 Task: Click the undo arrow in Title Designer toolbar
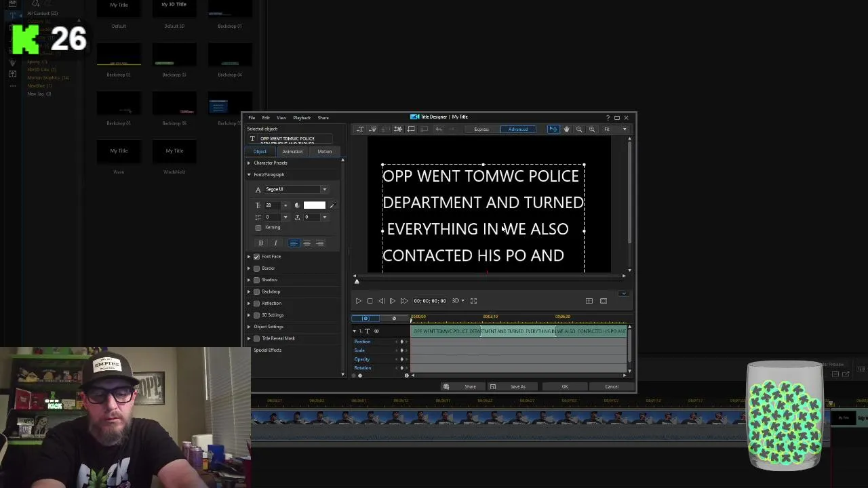pos(439,129)
